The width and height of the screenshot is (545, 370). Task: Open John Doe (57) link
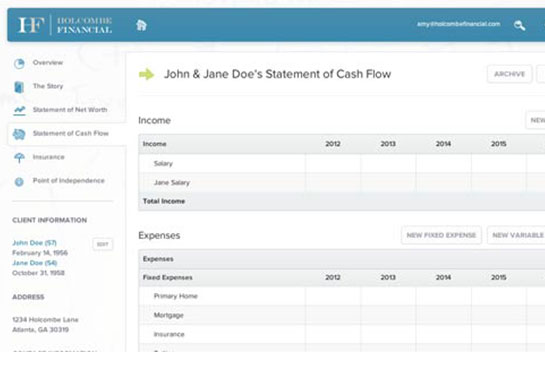click(34, 243)
